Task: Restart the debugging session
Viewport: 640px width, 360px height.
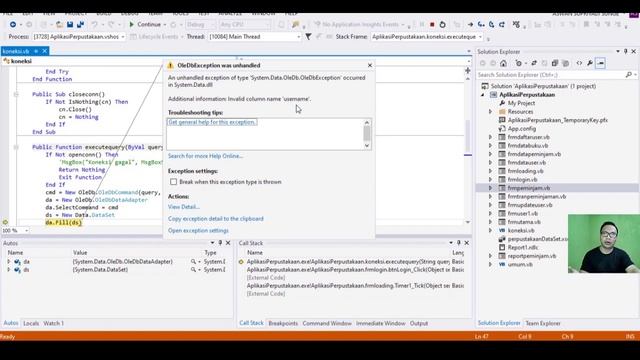Action: coord(442,25)
